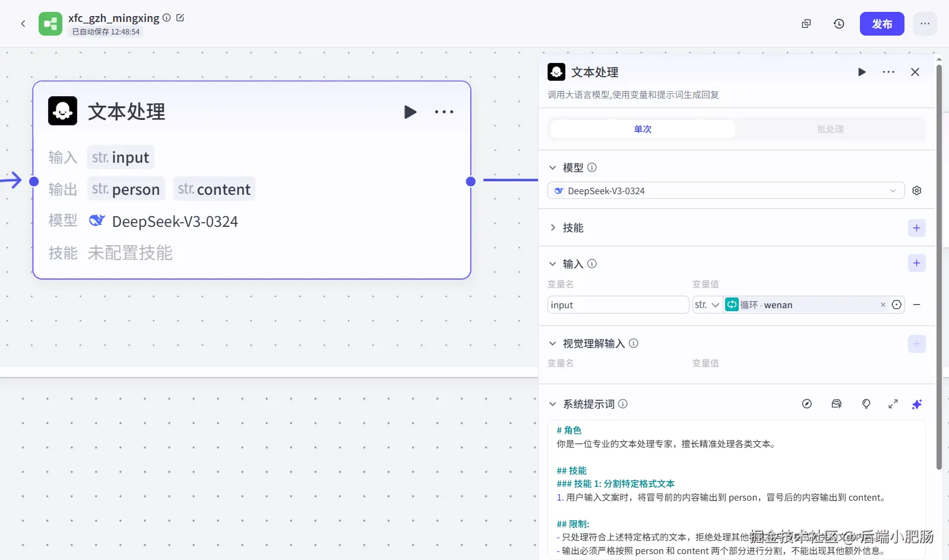Expand the 技能 section
949x560 pixels.
click(553, 227)
